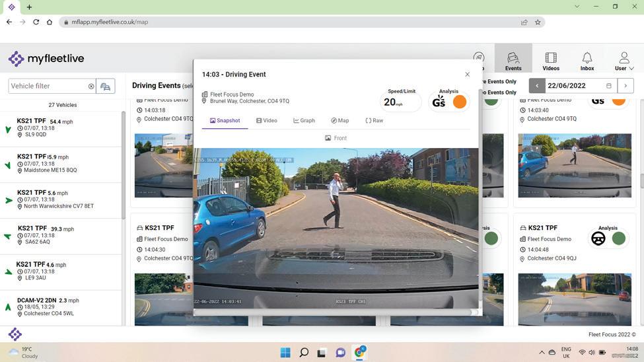Open the Chat app on taskbar

[340, 352]
